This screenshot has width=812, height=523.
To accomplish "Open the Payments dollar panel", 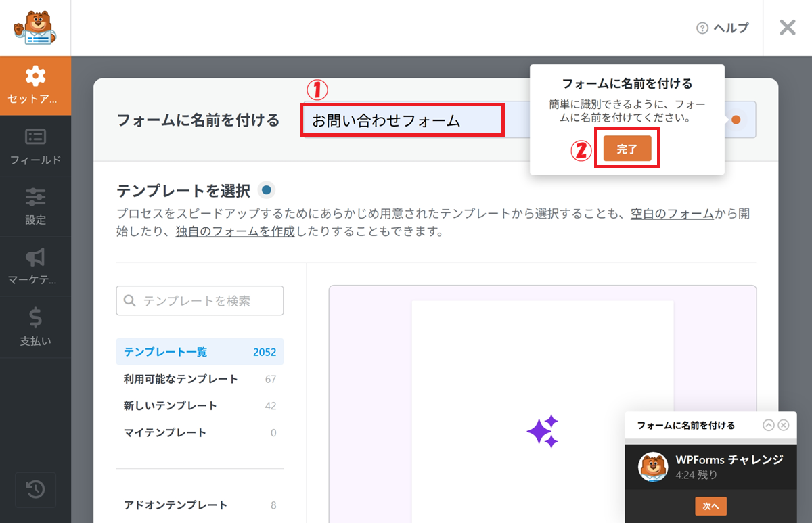I will (35, 326).
